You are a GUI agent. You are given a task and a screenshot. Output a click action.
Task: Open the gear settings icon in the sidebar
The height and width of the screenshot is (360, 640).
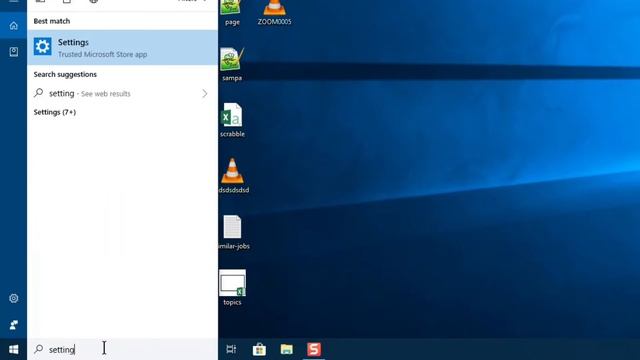[x=13, y=298]
